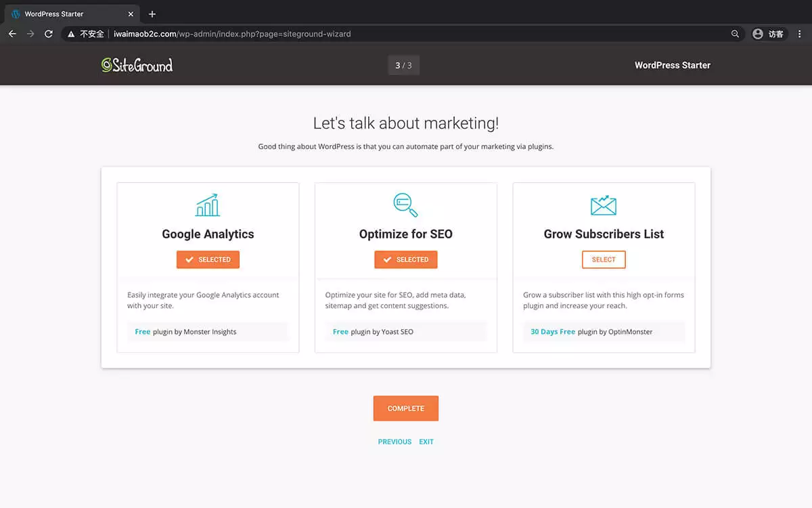
Task: Click the magnifying glass icon for Optimize for SEO
Action: pos(405,205)
